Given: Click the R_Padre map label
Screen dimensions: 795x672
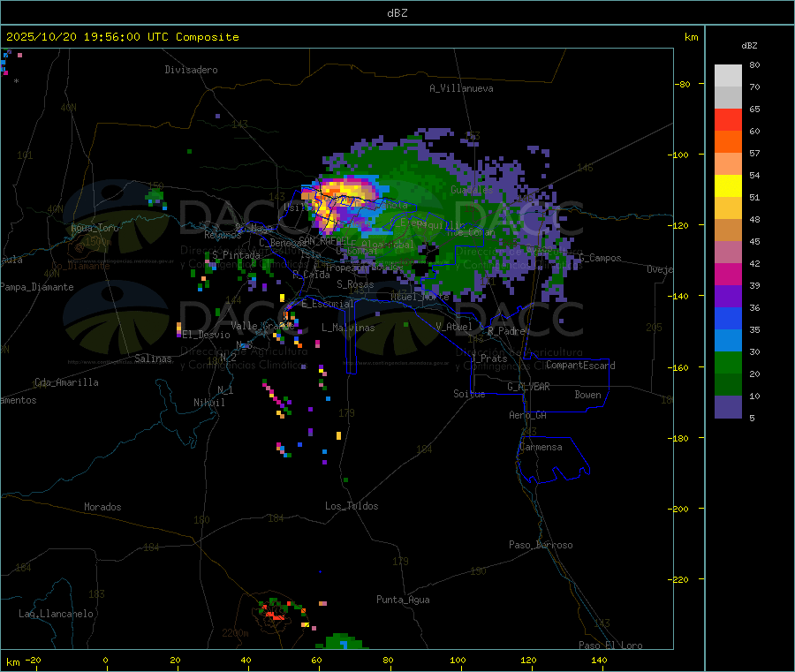Looking at the screenshot, I should [506, 331].
